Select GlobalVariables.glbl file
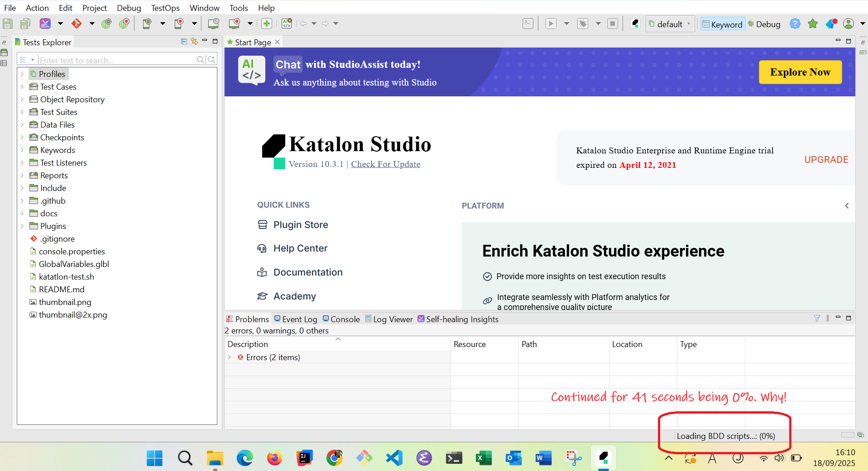The height and width of the screenshot is (471, 868). click(x=74, y=264)
